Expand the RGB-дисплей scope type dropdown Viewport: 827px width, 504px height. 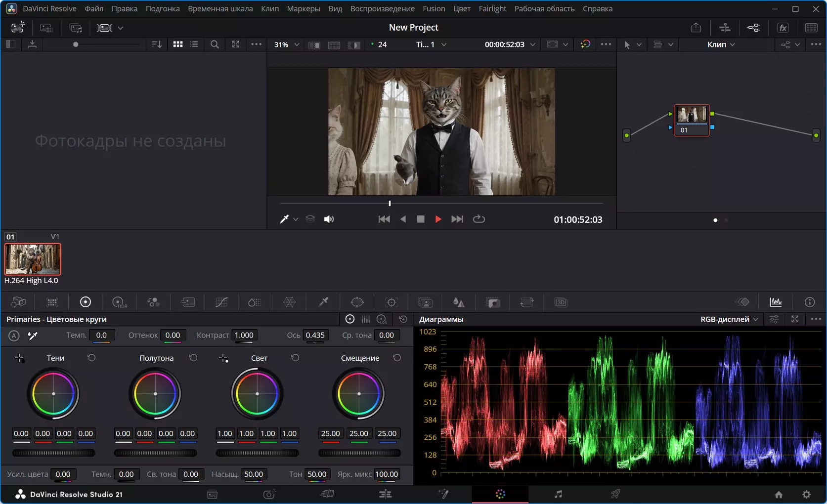pyautogui.click(x=729, y=319)
